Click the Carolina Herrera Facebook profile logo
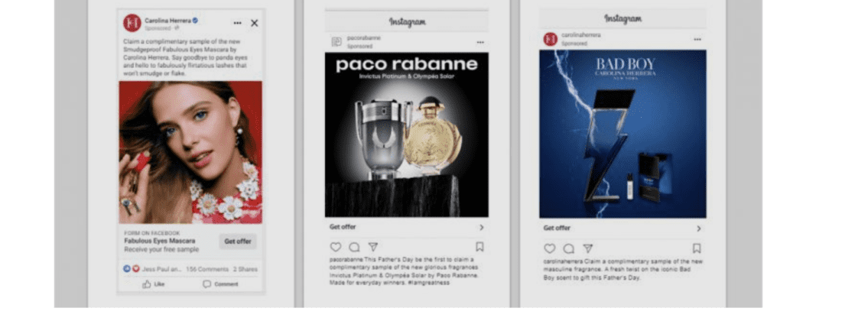 coord(132,23)
